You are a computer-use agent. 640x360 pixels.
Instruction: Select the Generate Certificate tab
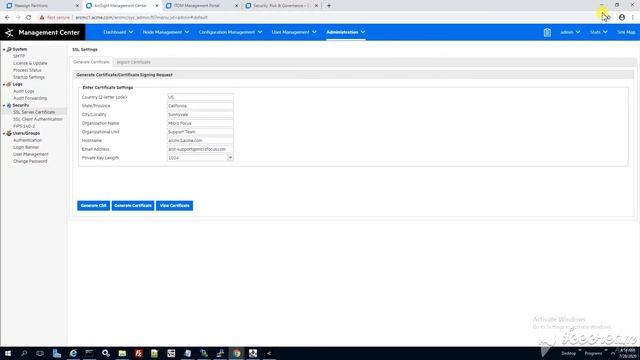point(91,62)
